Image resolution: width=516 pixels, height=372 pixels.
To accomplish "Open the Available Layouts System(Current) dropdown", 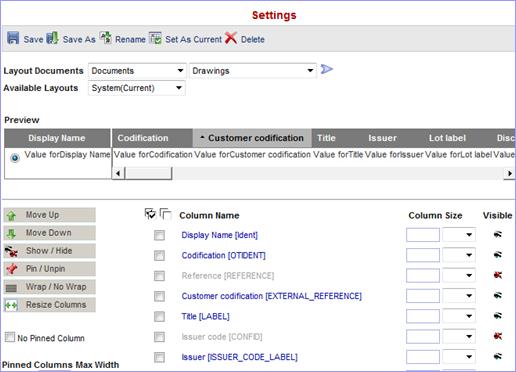I will tap(137, 88).
